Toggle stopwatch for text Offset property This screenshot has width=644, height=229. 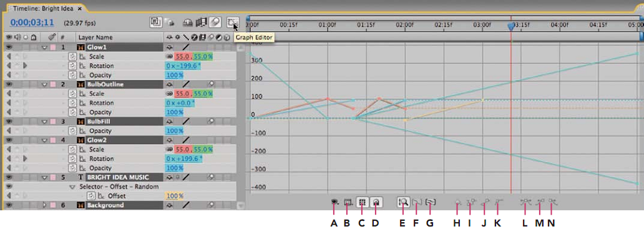click(x=92, y=196)
